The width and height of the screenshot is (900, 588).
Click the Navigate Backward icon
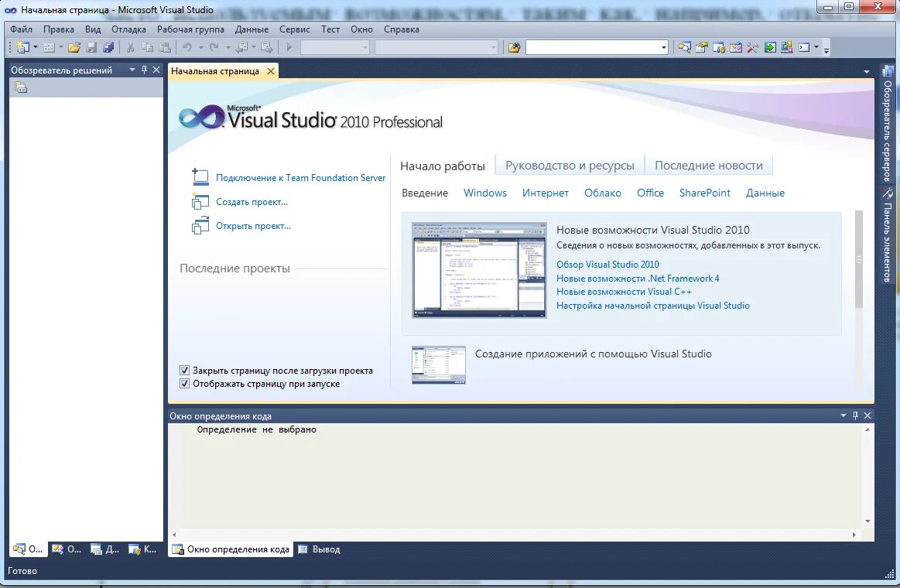(x=241, y=48)
